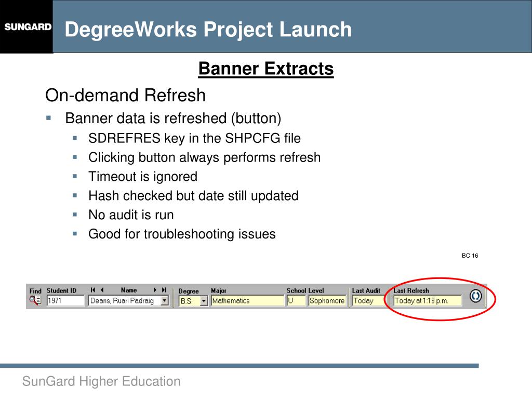Click Last Refresh field 'Today at 1:19 p.m.'

(x=428, y=301)
